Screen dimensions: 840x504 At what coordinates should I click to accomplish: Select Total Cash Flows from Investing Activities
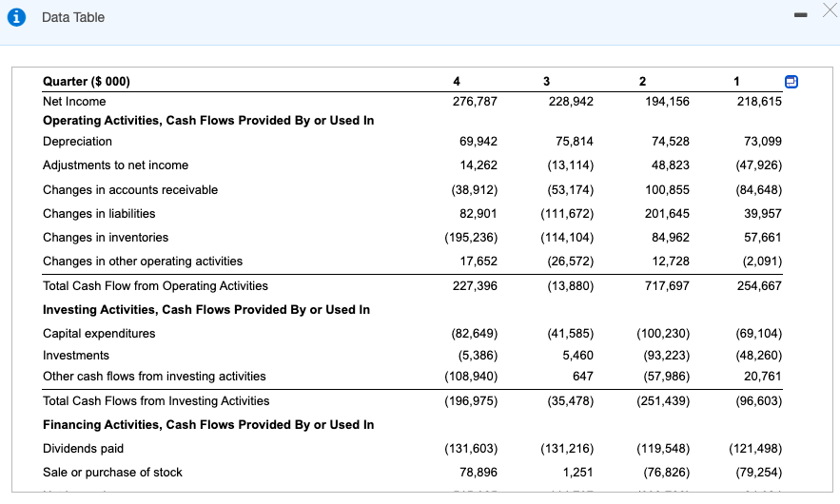pyautogui.click(x=156, y=400)
